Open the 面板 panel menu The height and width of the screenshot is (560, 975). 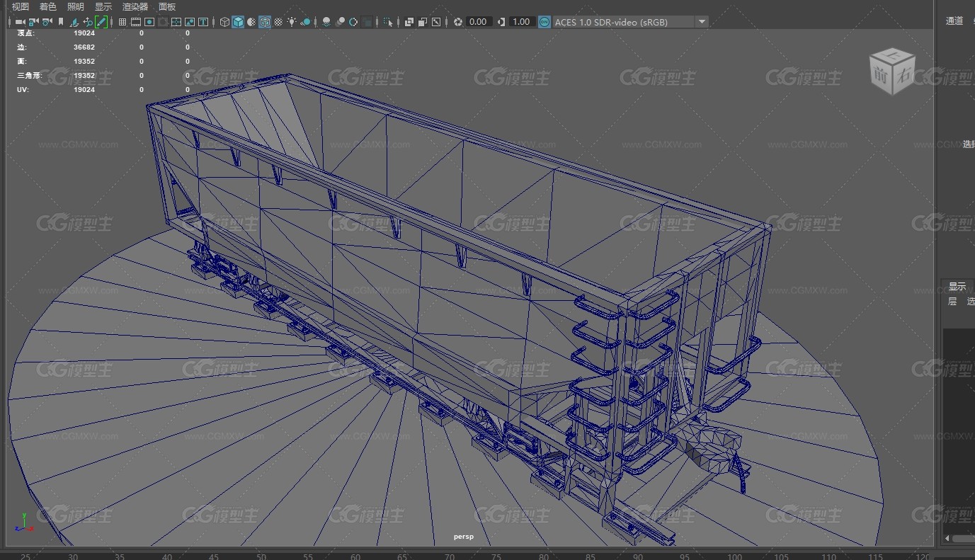tap(167, 6)
